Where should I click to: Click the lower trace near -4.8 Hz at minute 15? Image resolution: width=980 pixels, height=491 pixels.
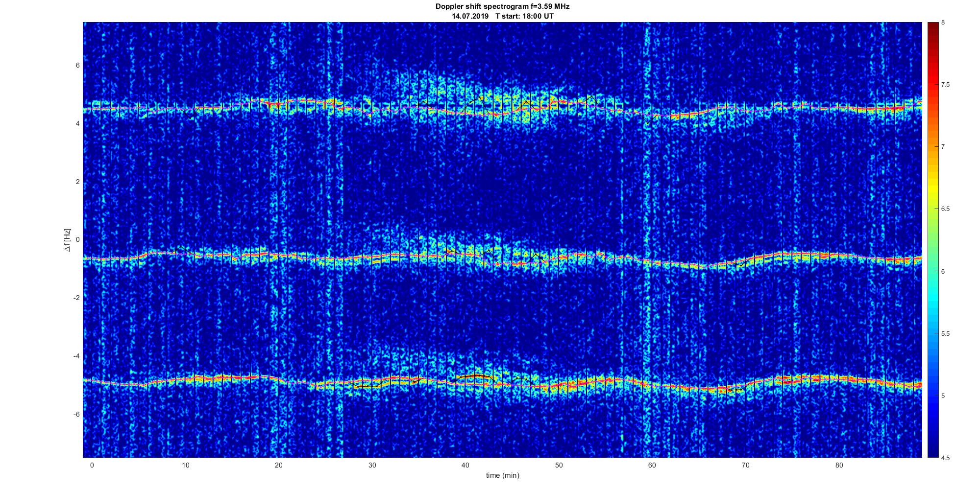232,377
